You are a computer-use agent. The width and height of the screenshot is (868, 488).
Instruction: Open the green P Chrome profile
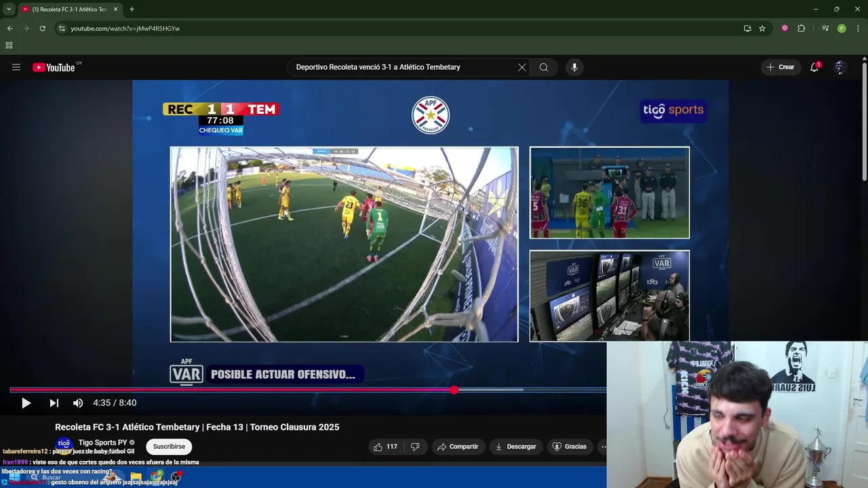842,28
